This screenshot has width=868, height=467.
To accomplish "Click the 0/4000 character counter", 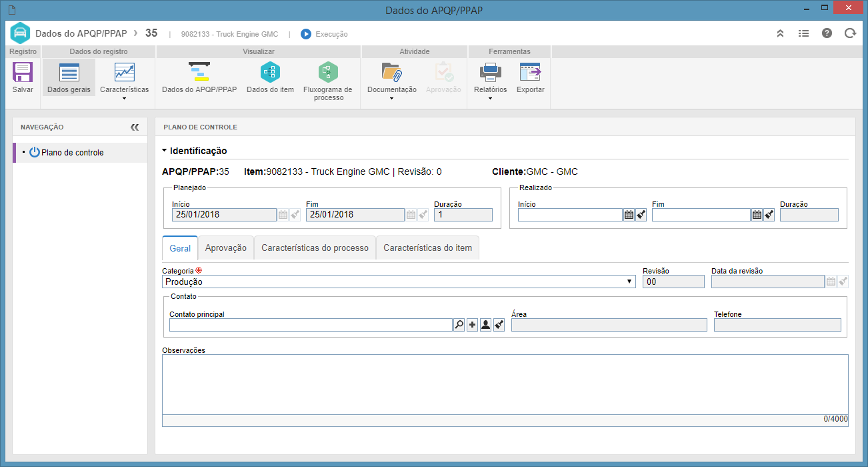I will (835, 419).
